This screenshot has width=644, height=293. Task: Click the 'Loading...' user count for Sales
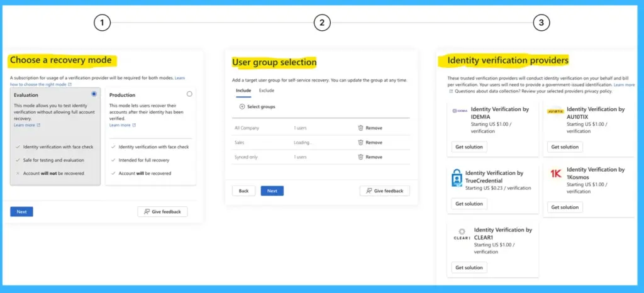click(x=303, y=142)
